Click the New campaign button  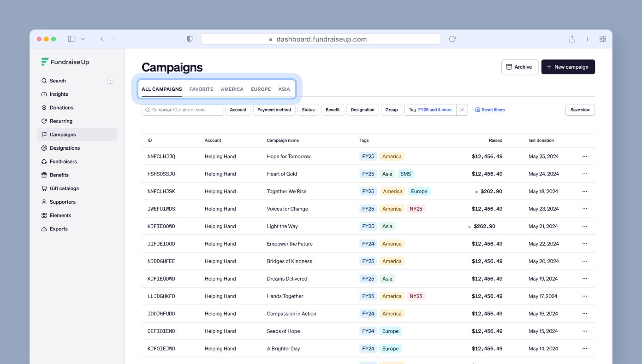[568, 66]
